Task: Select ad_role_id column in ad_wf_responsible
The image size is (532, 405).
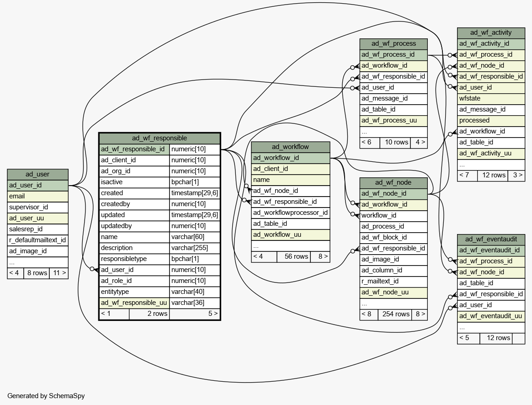Action: pyautogui.click(x=134, y=281)
